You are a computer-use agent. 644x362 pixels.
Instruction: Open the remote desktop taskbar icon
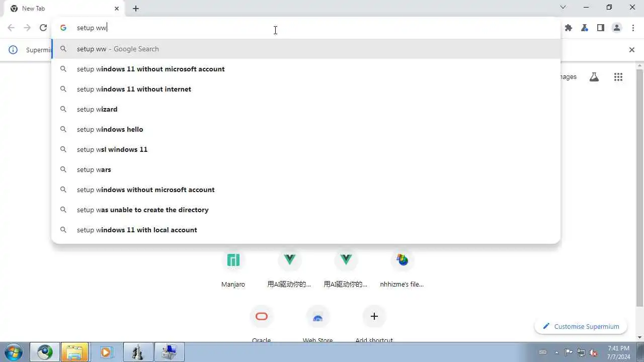pos(169,352)
